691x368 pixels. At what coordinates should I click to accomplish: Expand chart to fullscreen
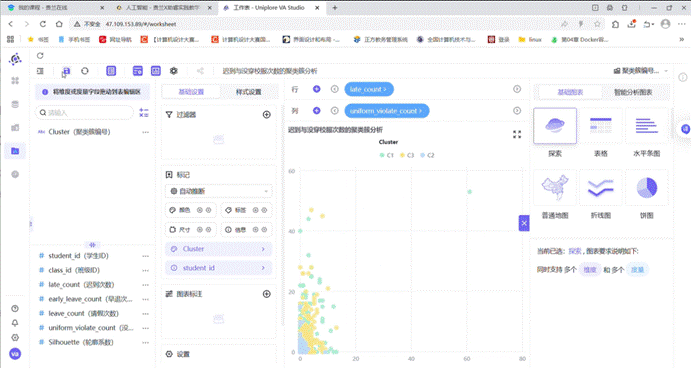517,134
